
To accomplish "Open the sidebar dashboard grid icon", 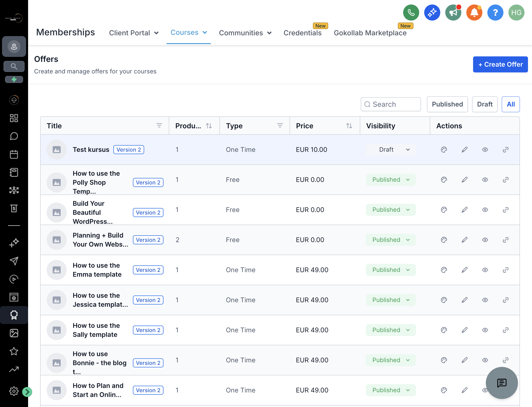I will click(14, 118).
